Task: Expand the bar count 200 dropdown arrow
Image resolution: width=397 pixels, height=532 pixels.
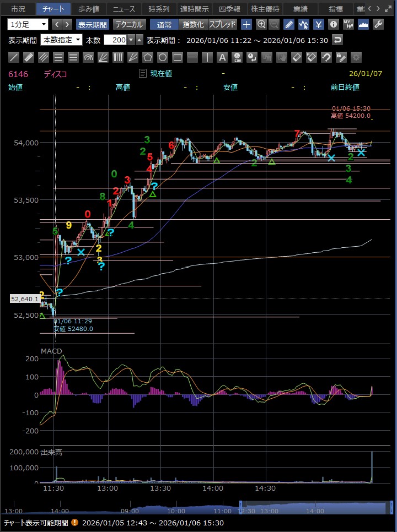Action: [131, 40]
